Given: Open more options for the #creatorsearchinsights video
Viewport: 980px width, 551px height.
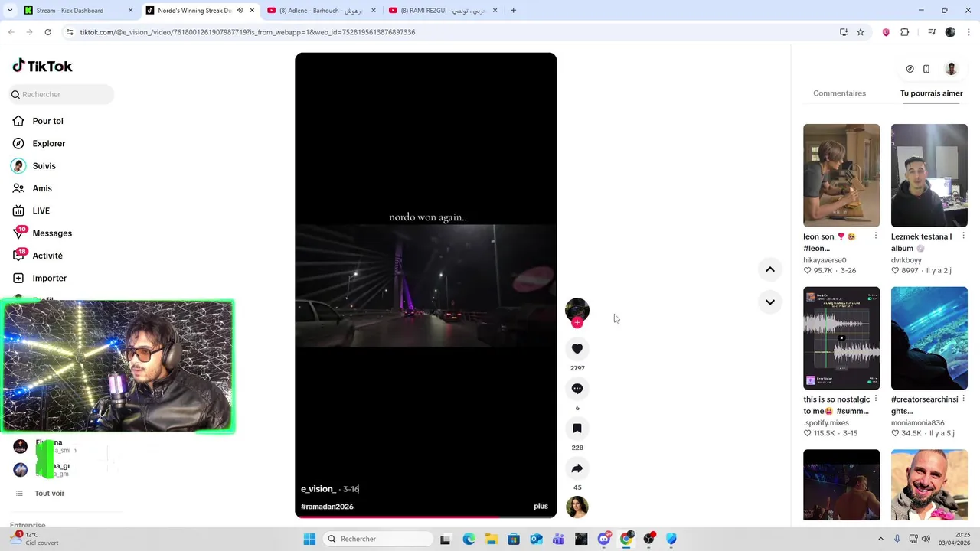Looking at the screenshot, I should [963, 399].
